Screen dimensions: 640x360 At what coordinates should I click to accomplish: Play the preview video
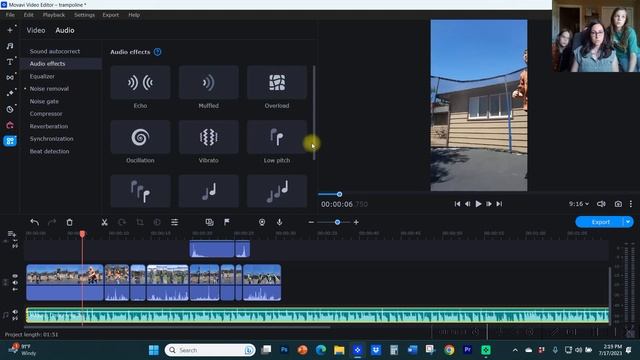point(478,204)
